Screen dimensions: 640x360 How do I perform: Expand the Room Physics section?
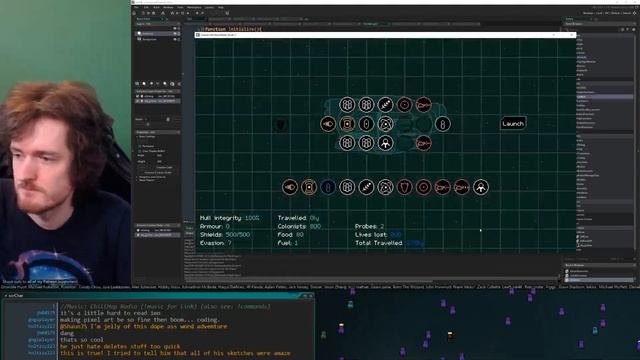[138, 180]
